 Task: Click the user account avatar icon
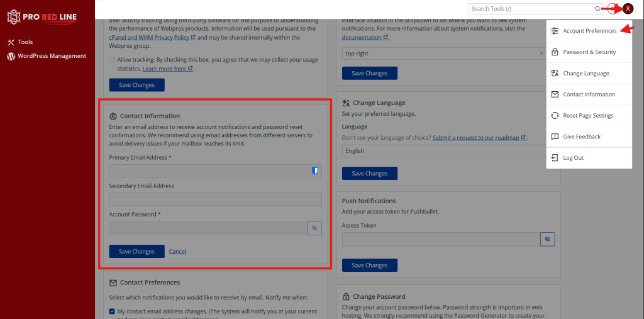(627, 9)
